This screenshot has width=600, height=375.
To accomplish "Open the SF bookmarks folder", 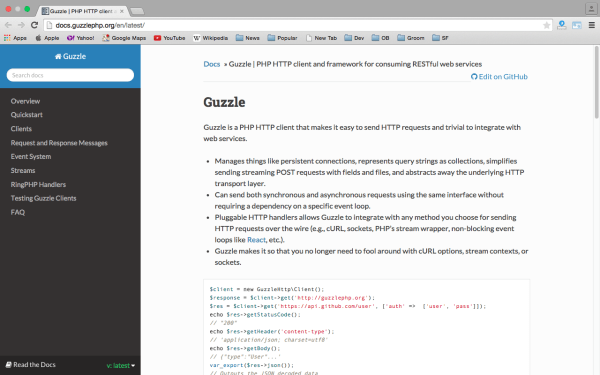I will point(440,38).
